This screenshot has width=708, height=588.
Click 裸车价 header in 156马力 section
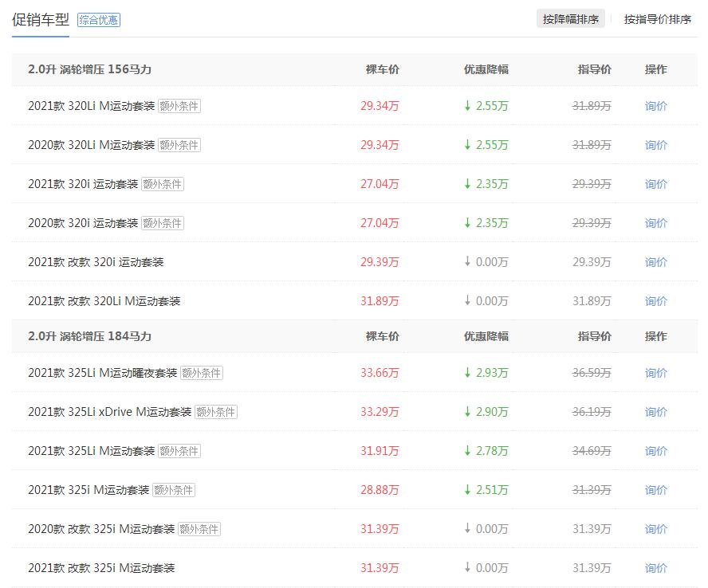[383, 69]
